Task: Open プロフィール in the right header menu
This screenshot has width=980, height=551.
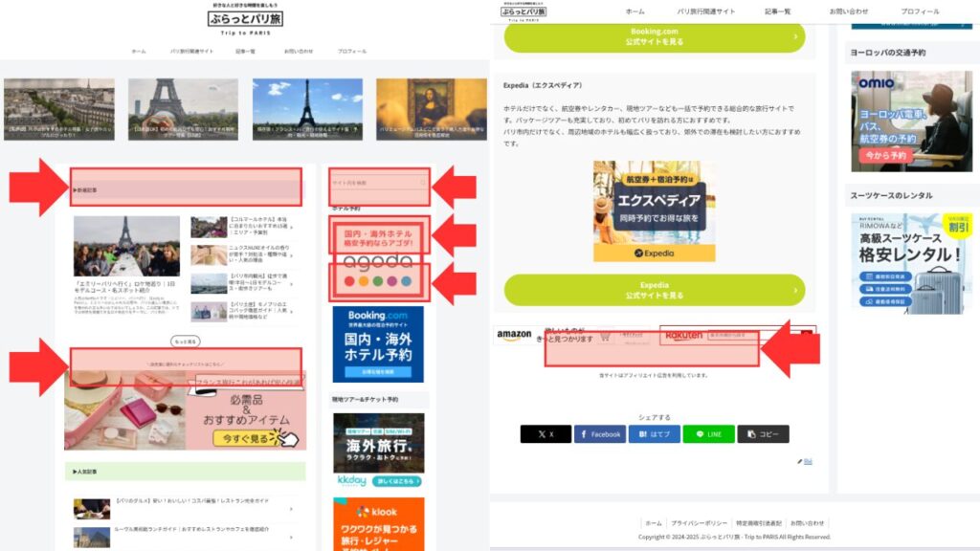Action: (924, 11)
